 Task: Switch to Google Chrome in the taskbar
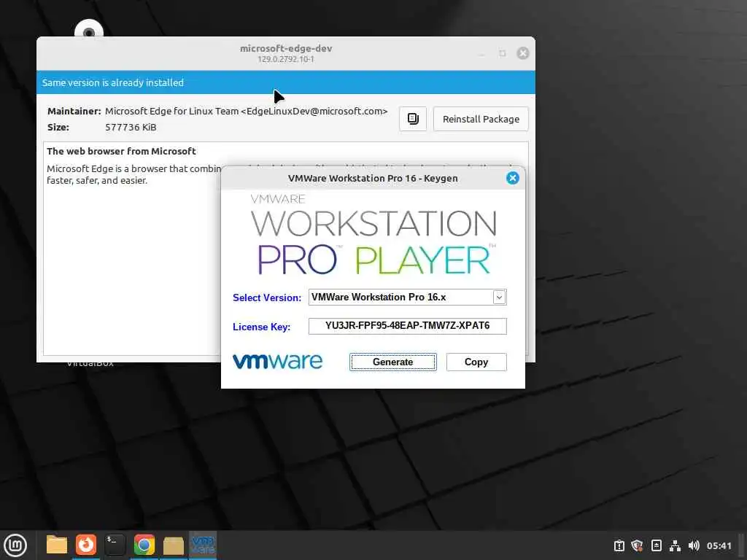point(144,545)
